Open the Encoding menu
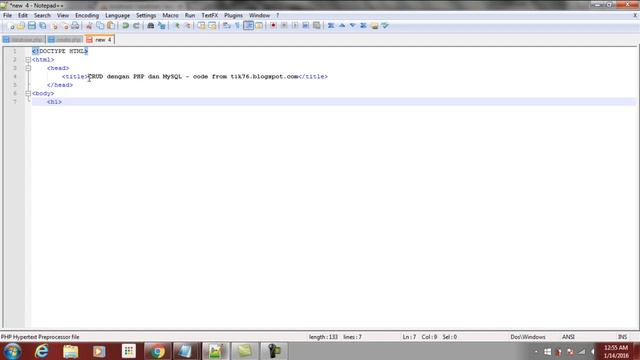Viewport: 640px width, 360px height. pyautogui.click(x=87, y=16)
